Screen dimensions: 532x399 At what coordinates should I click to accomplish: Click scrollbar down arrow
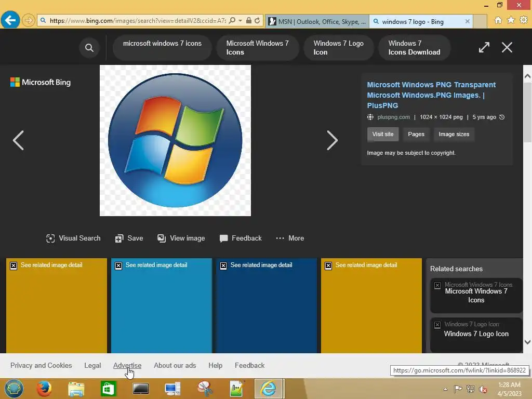pos(527,342)
